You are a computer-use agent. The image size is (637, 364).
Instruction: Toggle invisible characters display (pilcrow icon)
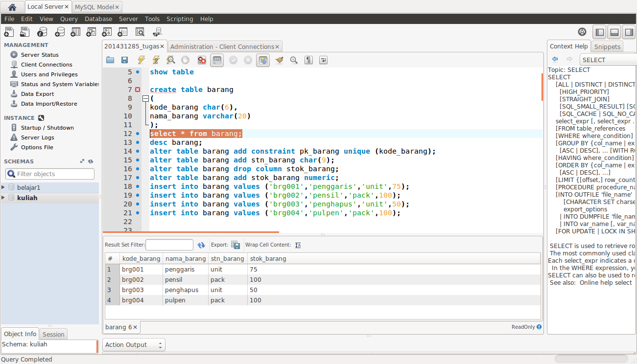[x=308, y=60]
